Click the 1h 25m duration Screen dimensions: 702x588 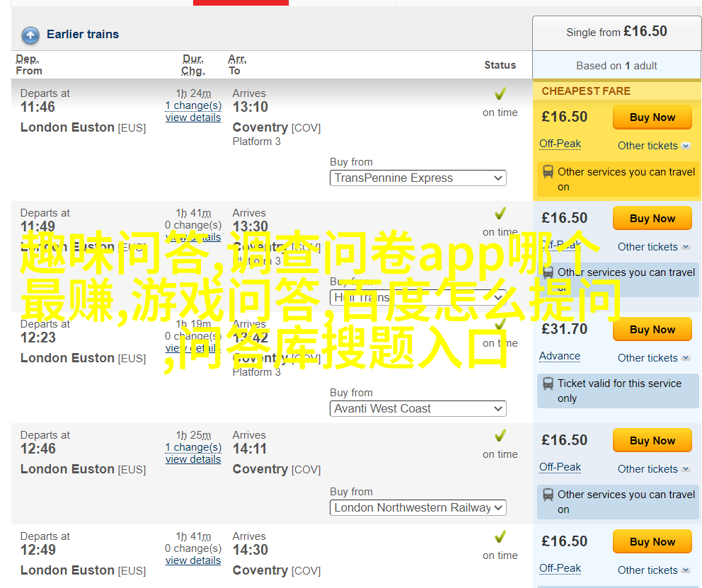pos(193,435)
